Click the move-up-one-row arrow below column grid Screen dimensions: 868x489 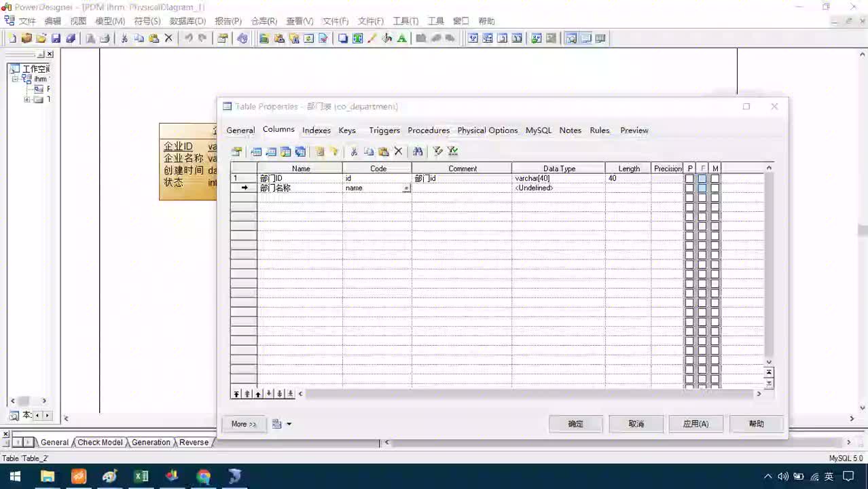point(258,394)
